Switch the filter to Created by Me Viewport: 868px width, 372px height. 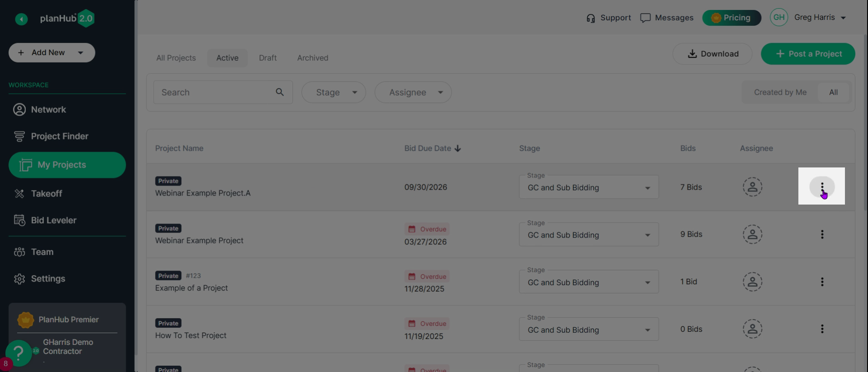click(780, 92)
